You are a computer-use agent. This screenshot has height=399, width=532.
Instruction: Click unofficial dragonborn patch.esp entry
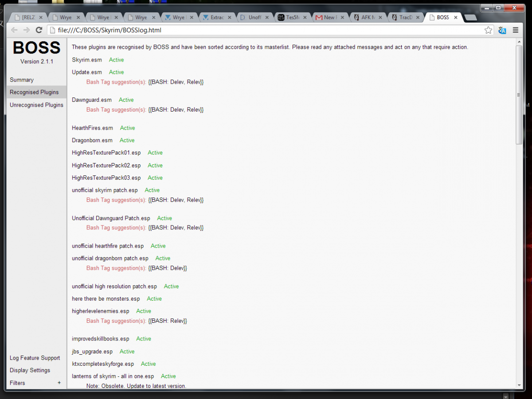(x=110, y=259)
